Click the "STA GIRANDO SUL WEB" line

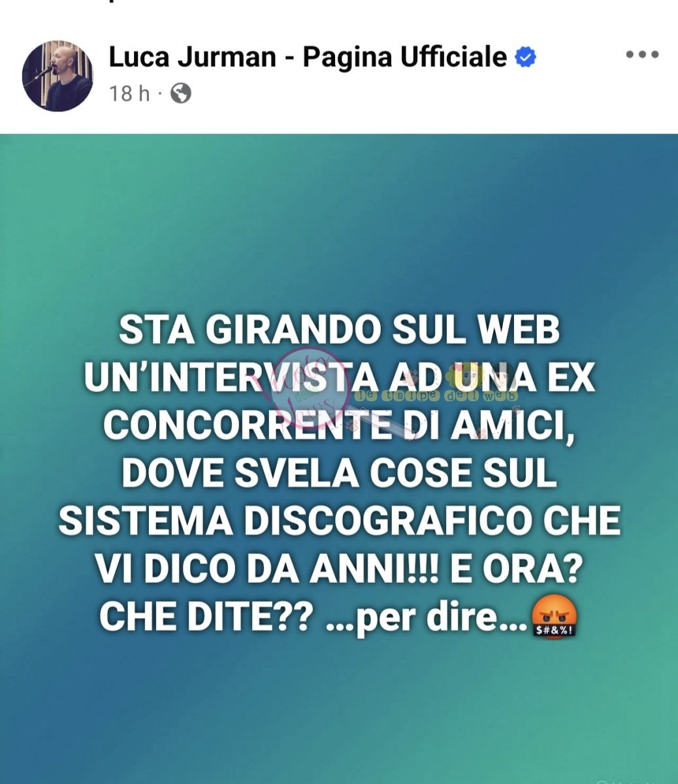click(340, 330)
